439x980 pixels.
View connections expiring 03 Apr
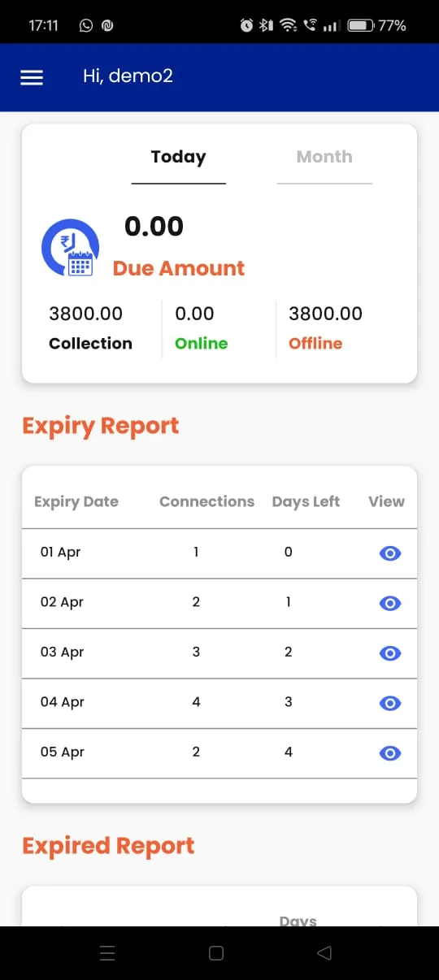tap(390, 653)
